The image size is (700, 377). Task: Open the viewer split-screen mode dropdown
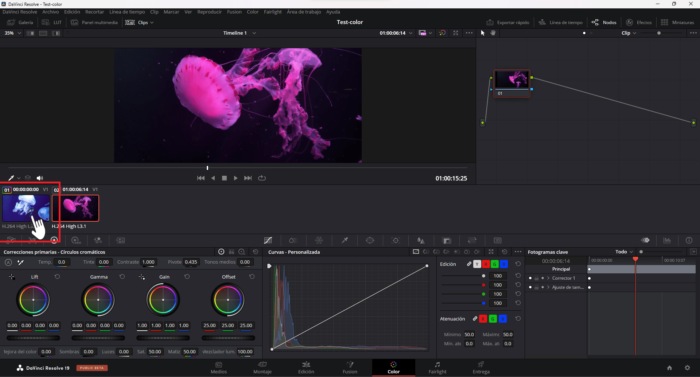[425, 33]
